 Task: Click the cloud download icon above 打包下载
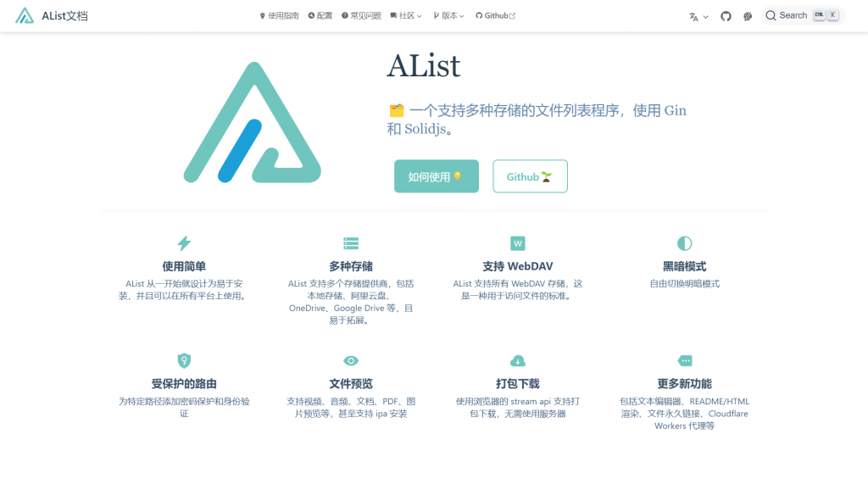coord(518,360)
